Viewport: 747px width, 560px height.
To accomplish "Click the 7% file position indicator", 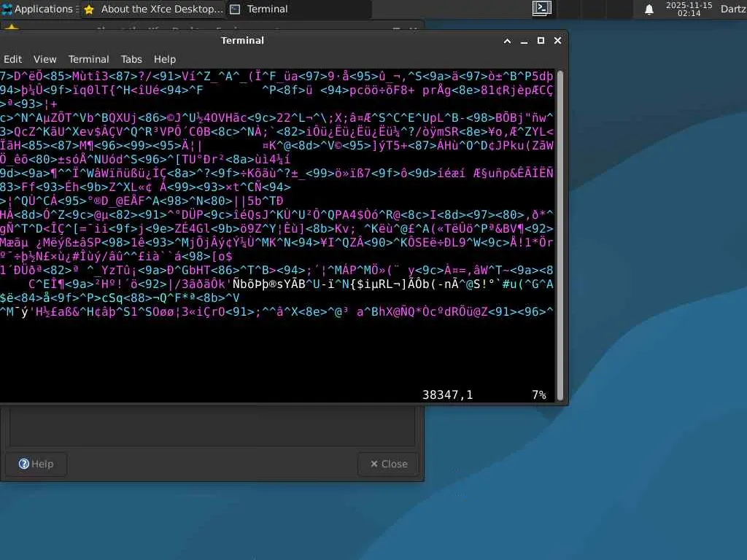I will 539,394.
